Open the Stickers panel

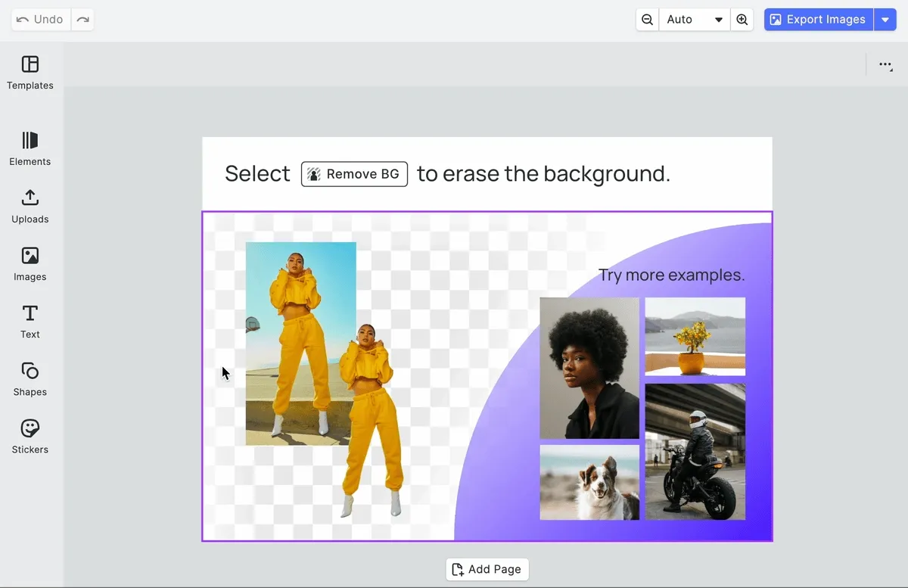pos(30,437)
